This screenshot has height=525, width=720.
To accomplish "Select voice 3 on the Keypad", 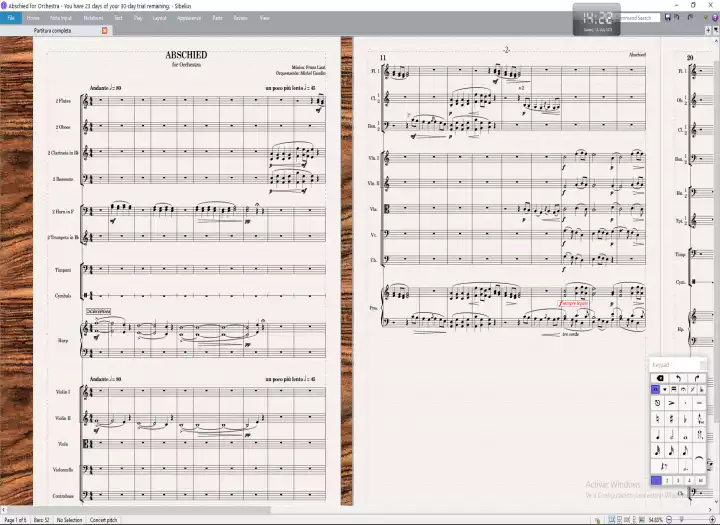I will [679, 480].
